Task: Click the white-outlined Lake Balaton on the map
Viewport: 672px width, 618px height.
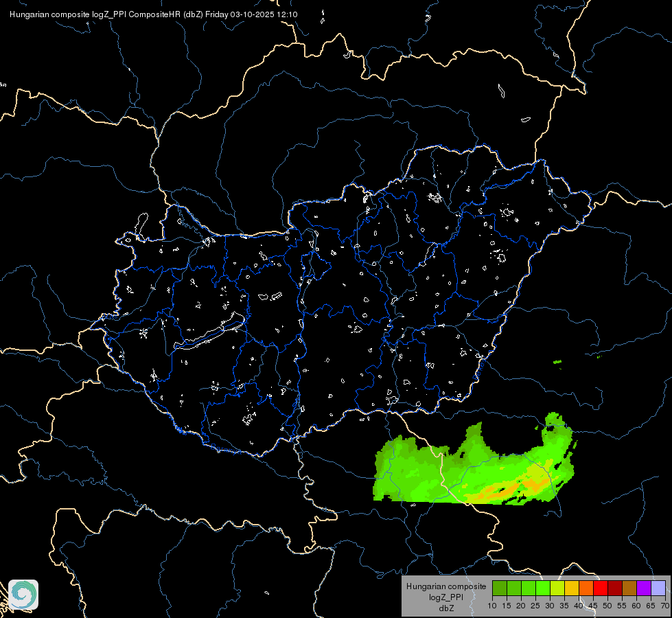Action: [209, 331]
